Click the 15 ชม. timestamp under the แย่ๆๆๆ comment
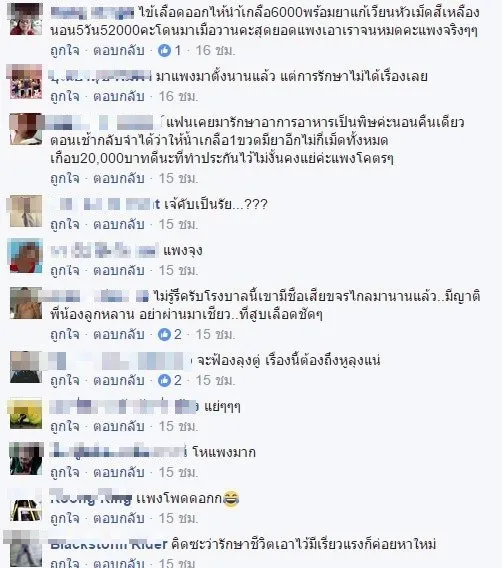 179,426
